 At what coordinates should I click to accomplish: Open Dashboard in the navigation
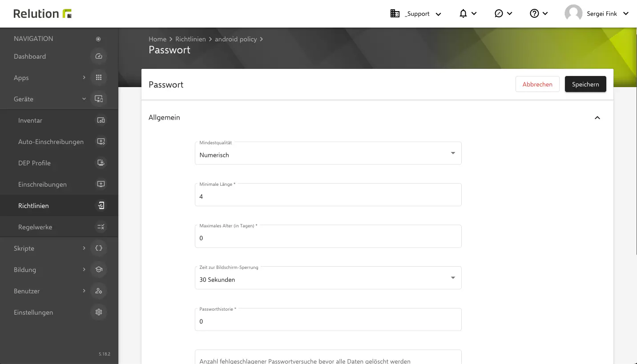click(30, 56)
